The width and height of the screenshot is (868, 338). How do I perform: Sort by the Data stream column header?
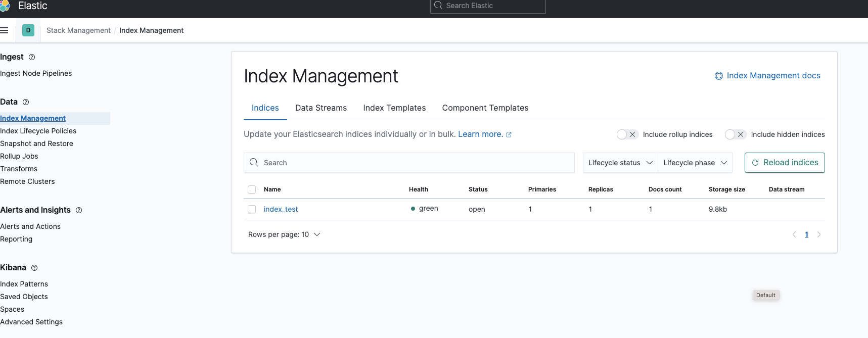[x=787, y=189]
